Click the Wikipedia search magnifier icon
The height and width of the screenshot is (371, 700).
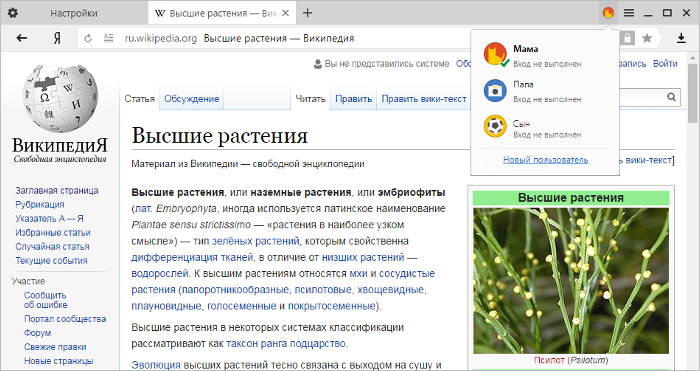click(x=671, y=97)
